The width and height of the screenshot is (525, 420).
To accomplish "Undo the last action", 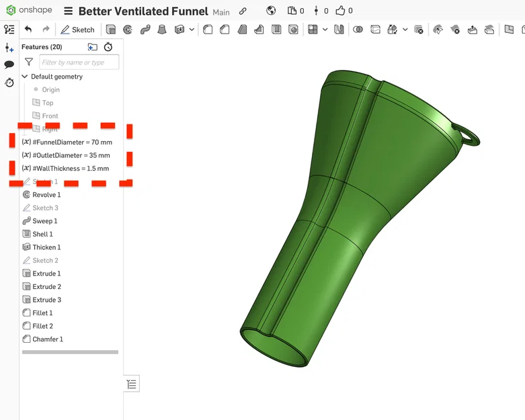I will point(28,30).
